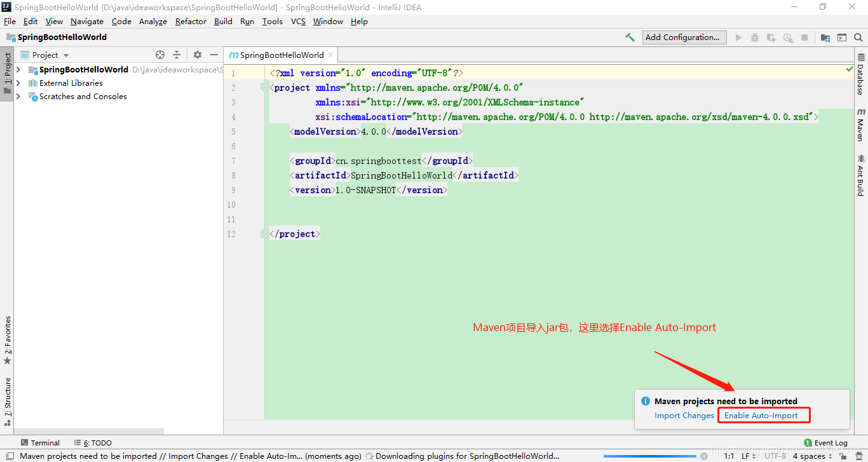Viewport: 868px width, 462px height.
Task: Open the Ant Build tool window
Action: (861, 175)
